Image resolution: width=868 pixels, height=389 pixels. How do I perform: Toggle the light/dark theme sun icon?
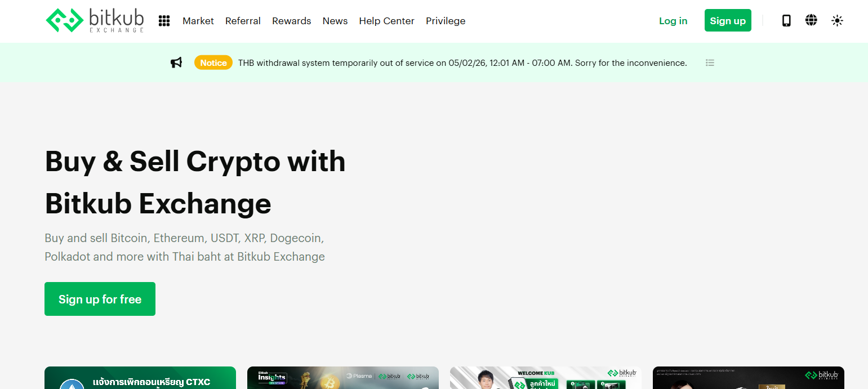click(837, 21)
